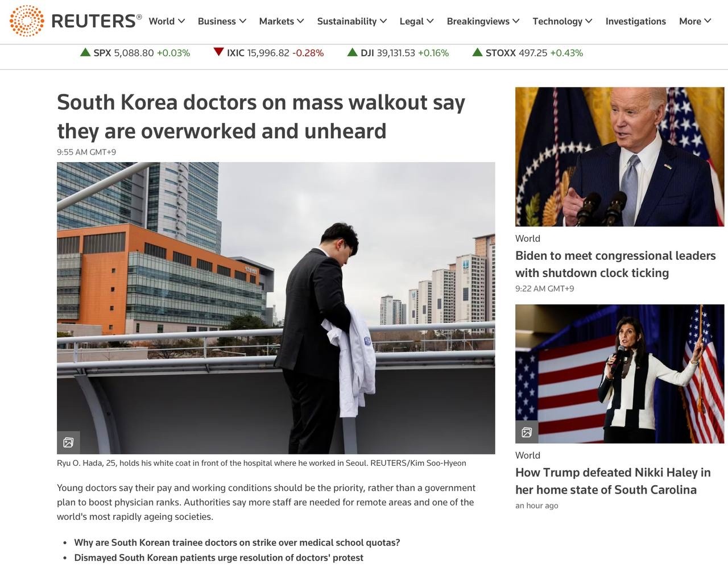
Task: Click the IXIC red down-triangle indicator
Action: [218, 52]
